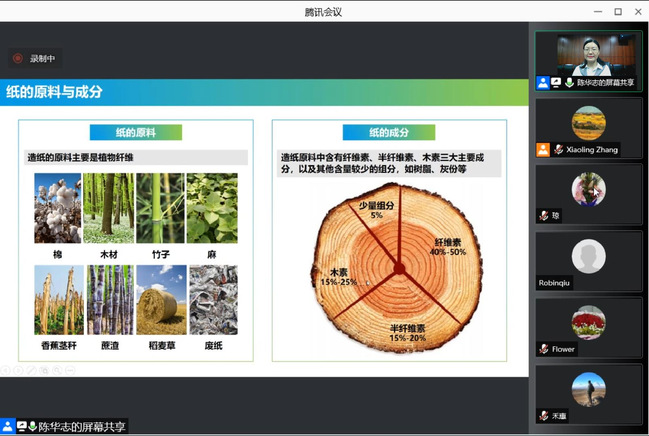This screenshot has height=436, width=649.
Task: Click the pen annotation icon below the slide
Action: coord(31,371)
